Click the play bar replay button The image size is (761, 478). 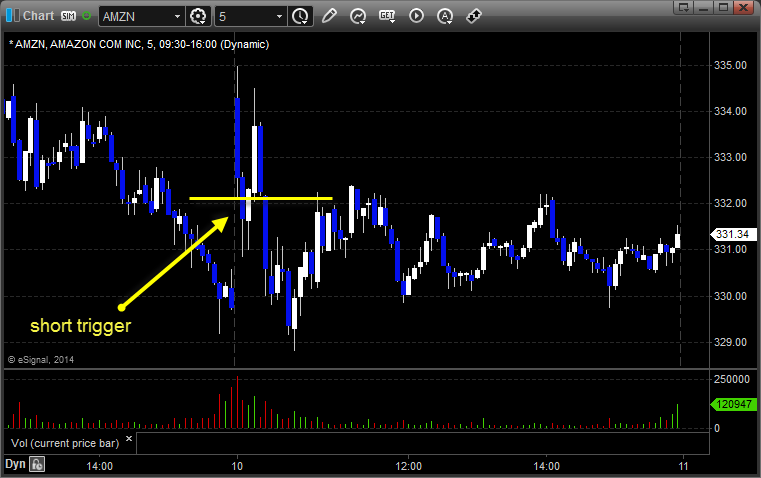(416, 16)
